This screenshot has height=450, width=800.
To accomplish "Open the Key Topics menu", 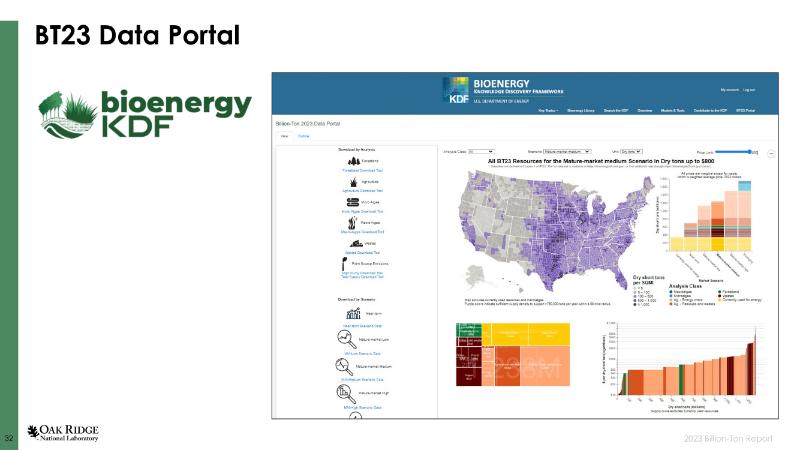I will [548, 109].
